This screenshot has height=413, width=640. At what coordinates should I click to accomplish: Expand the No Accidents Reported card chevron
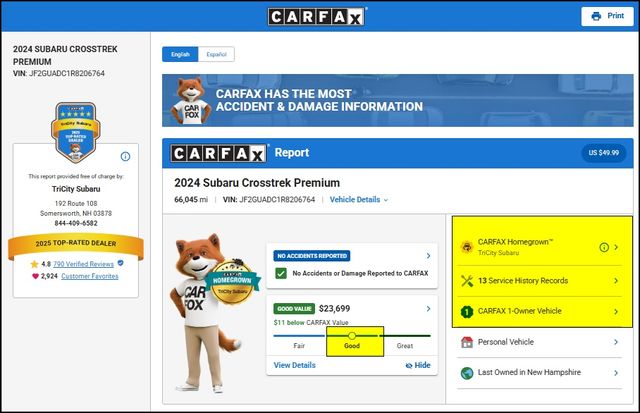click(428, 256)
